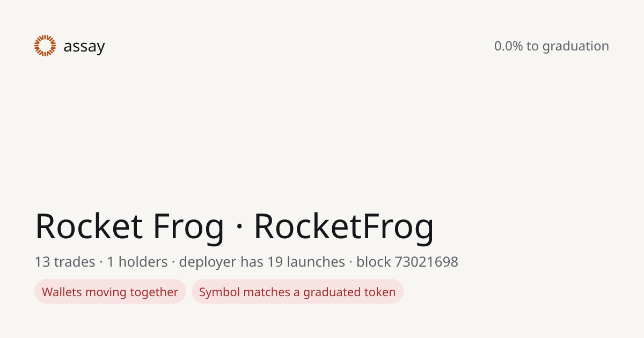Click the number 13 before trades
Viewport: 644px width, 338px height.
tap(42, 262)
